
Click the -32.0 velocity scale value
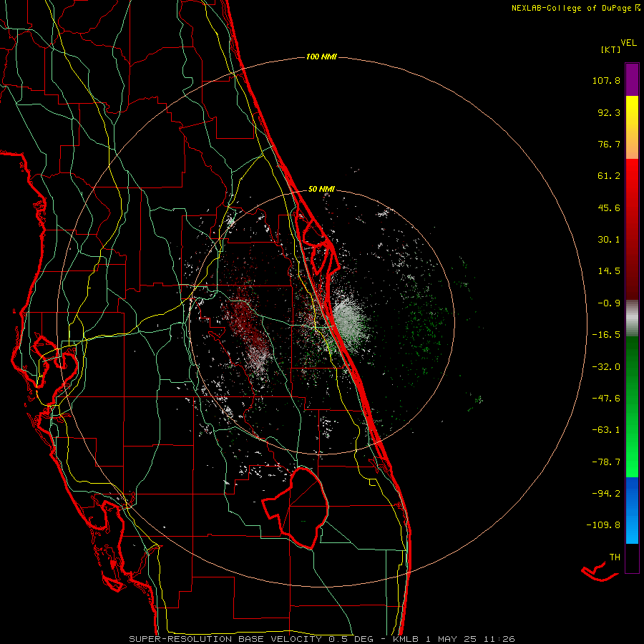(606, 367)
